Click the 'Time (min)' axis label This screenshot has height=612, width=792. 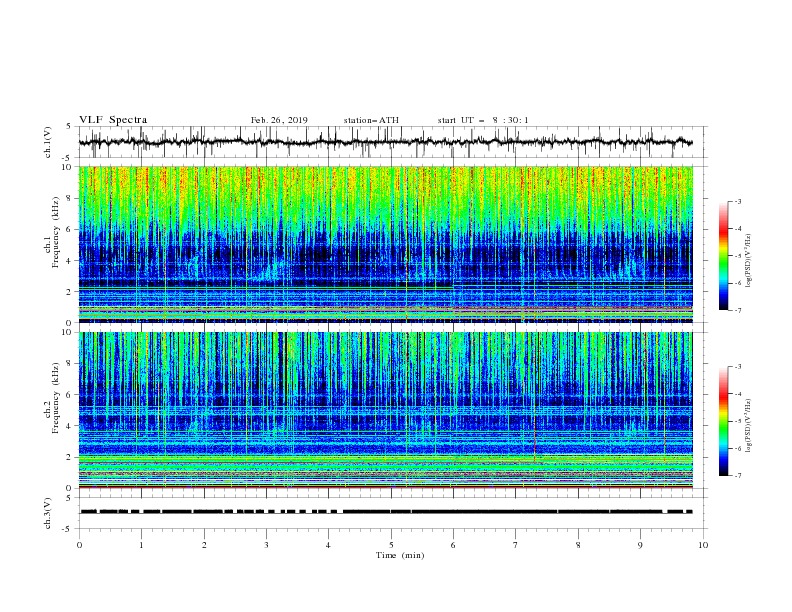400,555
